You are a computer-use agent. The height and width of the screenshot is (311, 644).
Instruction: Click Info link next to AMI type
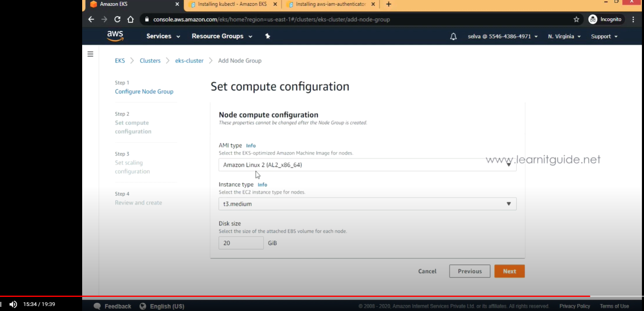[251, 146]
